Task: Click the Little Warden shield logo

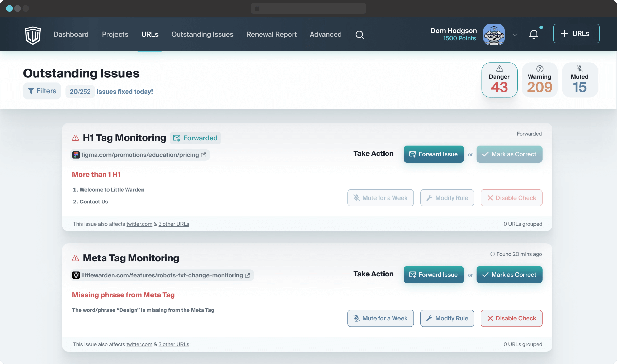Action: click(x=33, y=35)
